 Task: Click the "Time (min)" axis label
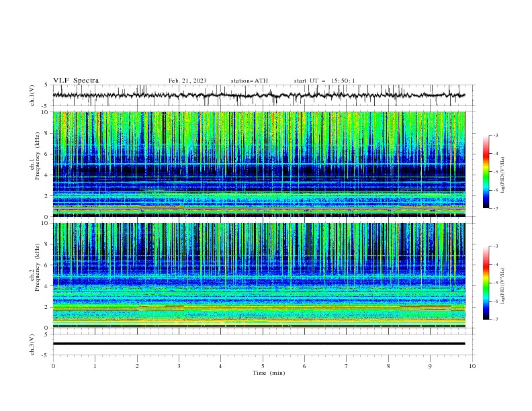269,373
